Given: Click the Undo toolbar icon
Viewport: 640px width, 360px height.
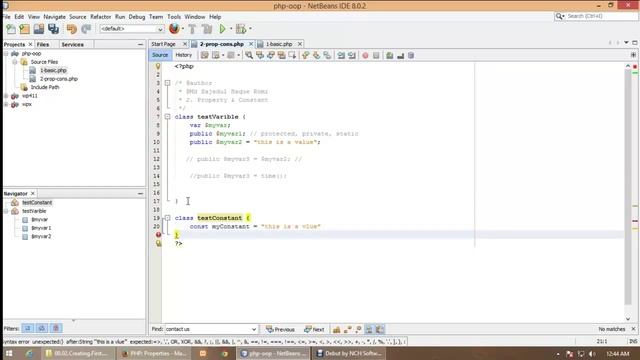Looking at the screenshot, I should point(72,29).
